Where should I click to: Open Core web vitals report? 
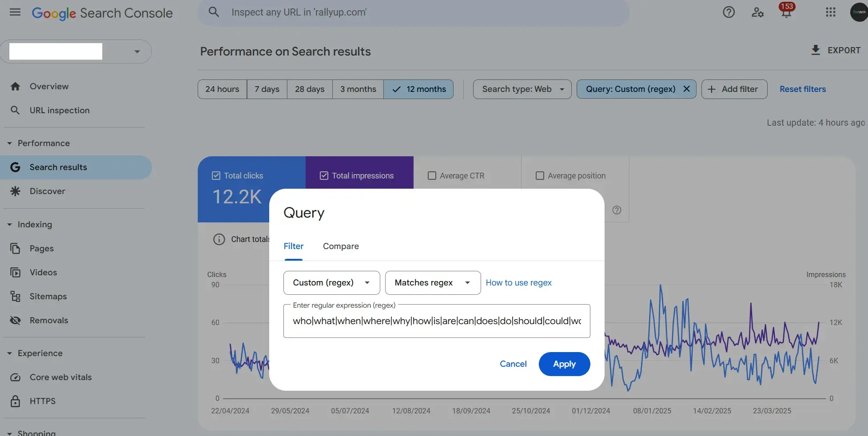(60, 377)
